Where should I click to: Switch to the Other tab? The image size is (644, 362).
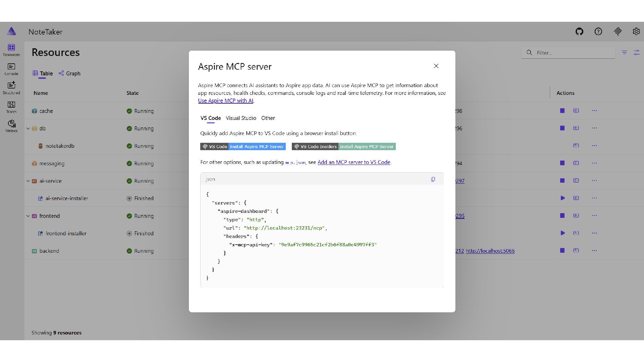point(268,118)
